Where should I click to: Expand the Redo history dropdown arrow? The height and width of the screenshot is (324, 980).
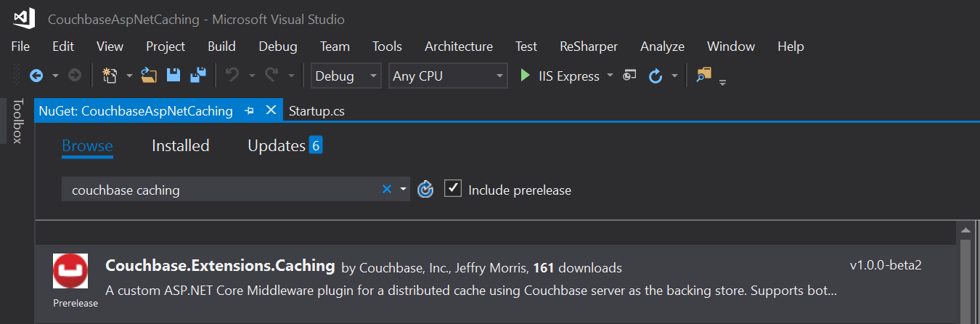291,76
